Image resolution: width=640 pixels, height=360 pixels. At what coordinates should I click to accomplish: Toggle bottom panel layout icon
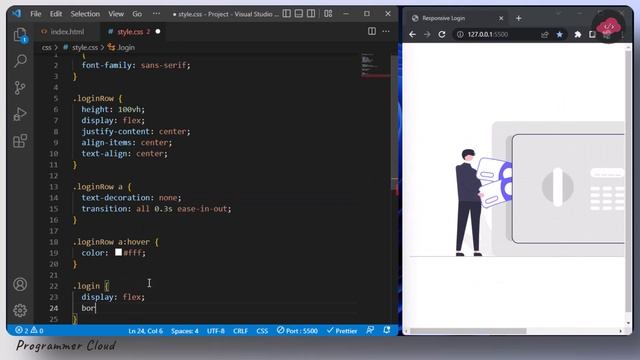click(x=299, y=13)
